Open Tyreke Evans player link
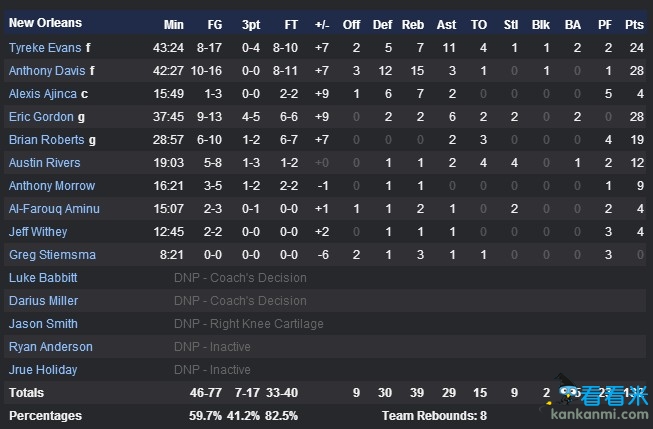653x429 pixels. pyautogui.click(x=45, y=48)
